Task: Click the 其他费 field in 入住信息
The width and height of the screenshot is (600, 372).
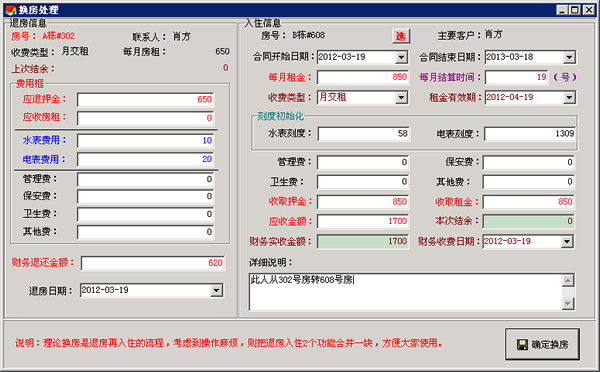Action: 528,182
